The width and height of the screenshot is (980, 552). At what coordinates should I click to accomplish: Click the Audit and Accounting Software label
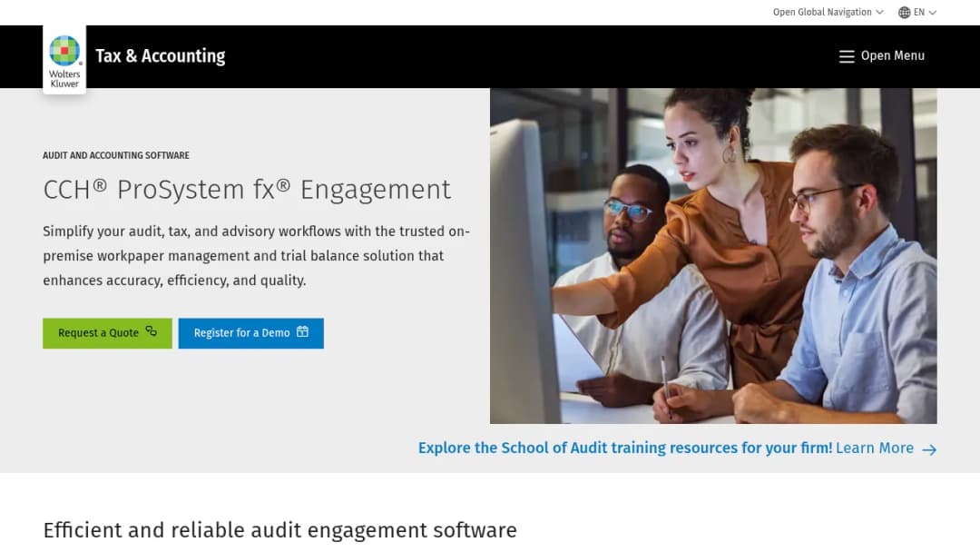(116, 155)
